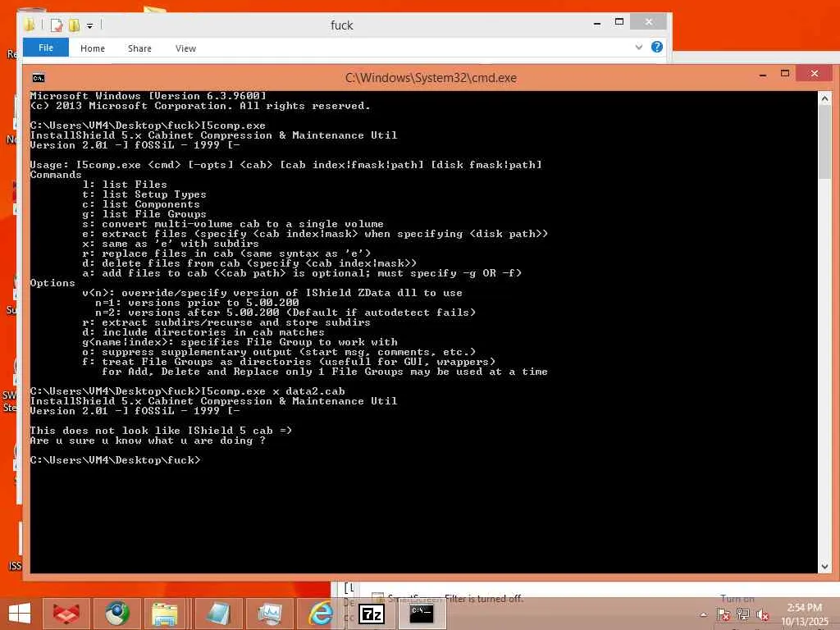Open the Windows Start button
Image resolution: width=840 pixels, height=630 pixels.
tap(20, 614)
